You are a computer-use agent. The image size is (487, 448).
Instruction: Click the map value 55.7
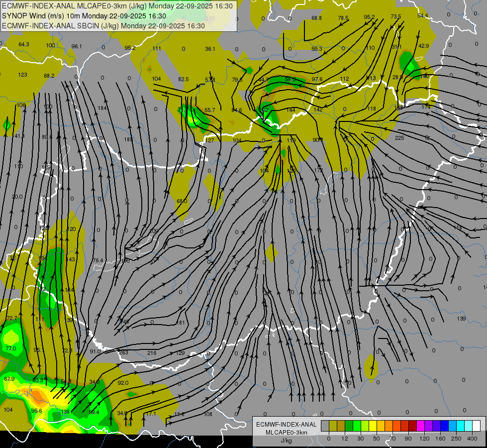[209, 110]
